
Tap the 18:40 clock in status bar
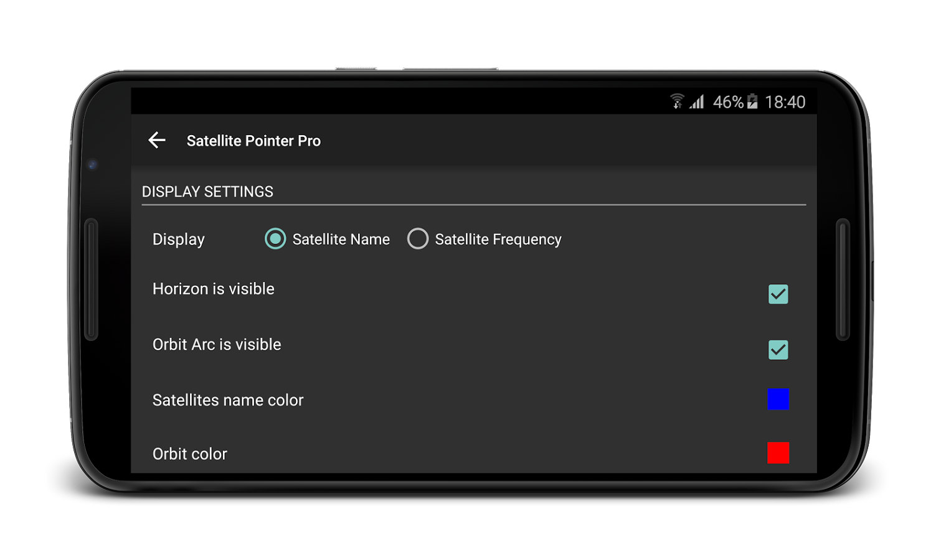pyautogui.click(x=785, y=102)
